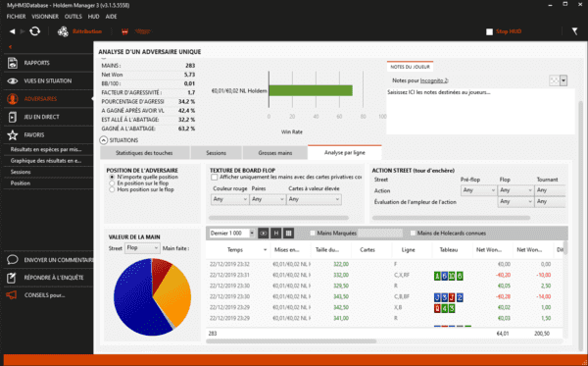
Task: Click the ENVOYER UN COMMENTAIRE button
Action: 49,260
